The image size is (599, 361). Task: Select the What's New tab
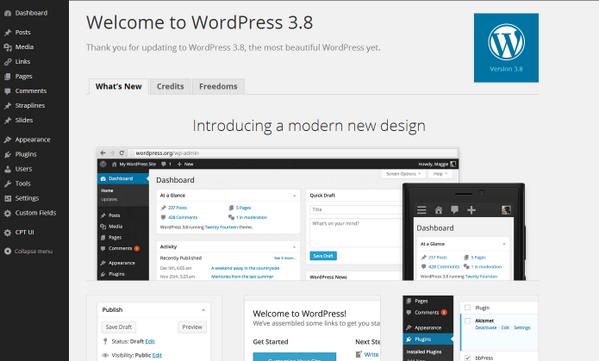point(119,86)
